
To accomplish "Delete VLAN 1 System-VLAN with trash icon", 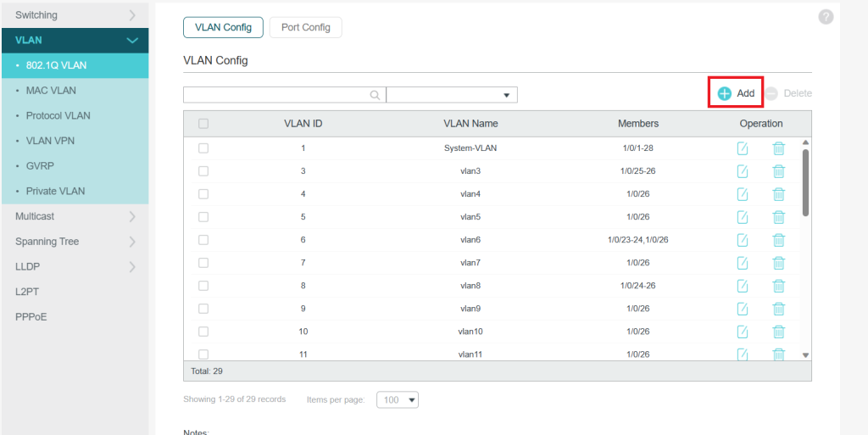I will (778, 148).
